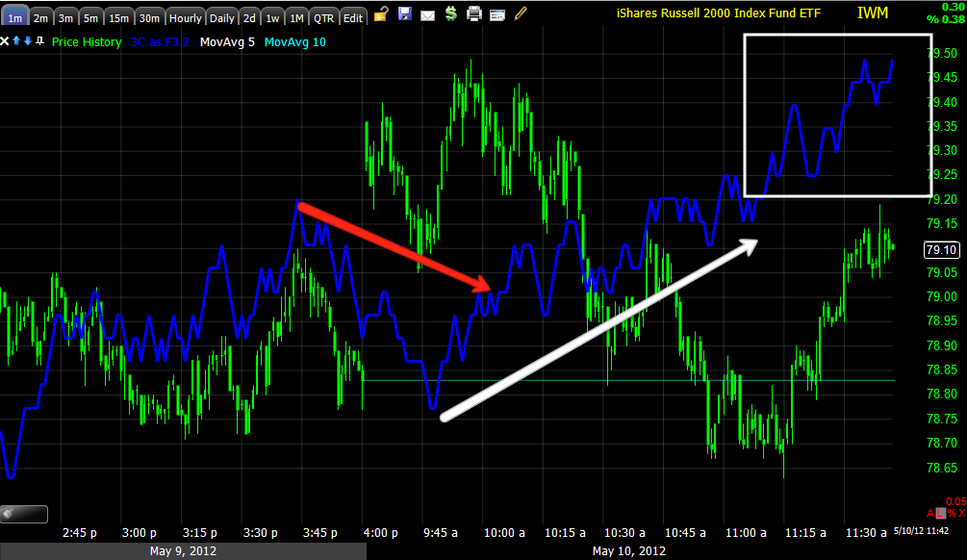Screen dimensions: 967x560
Task: Click the May 10, 2012 date label
Action: 629,550
